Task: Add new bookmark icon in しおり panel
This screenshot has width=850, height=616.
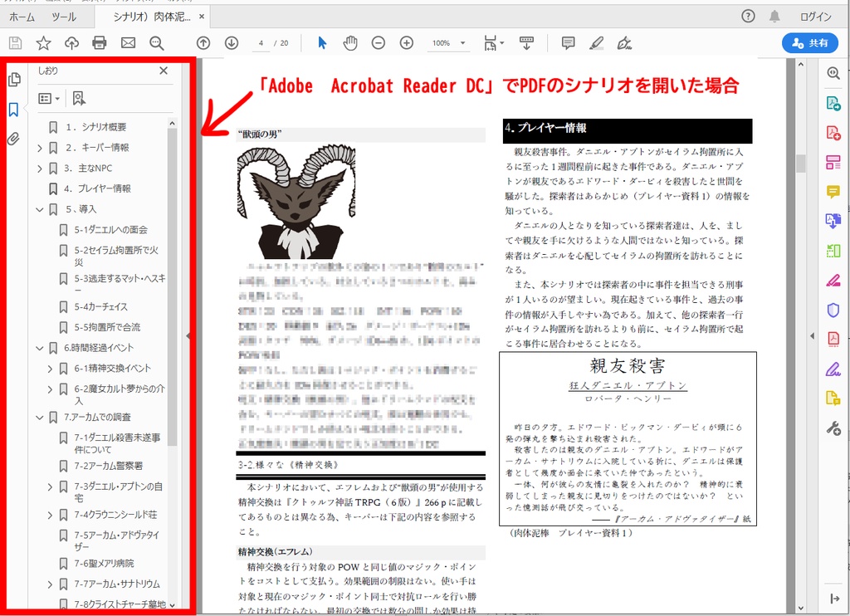Action: (79, 98)
